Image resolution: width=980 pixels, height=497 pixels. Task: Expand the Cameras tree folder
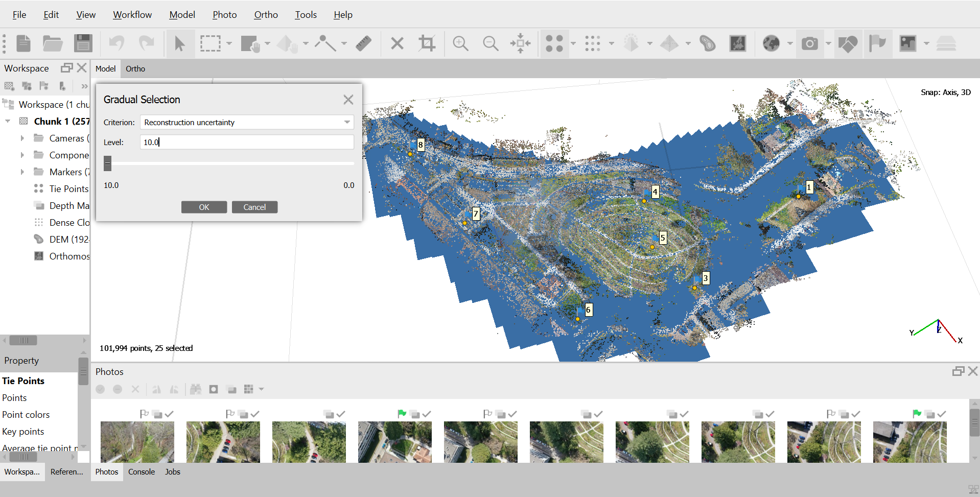[x=22, y=138]
